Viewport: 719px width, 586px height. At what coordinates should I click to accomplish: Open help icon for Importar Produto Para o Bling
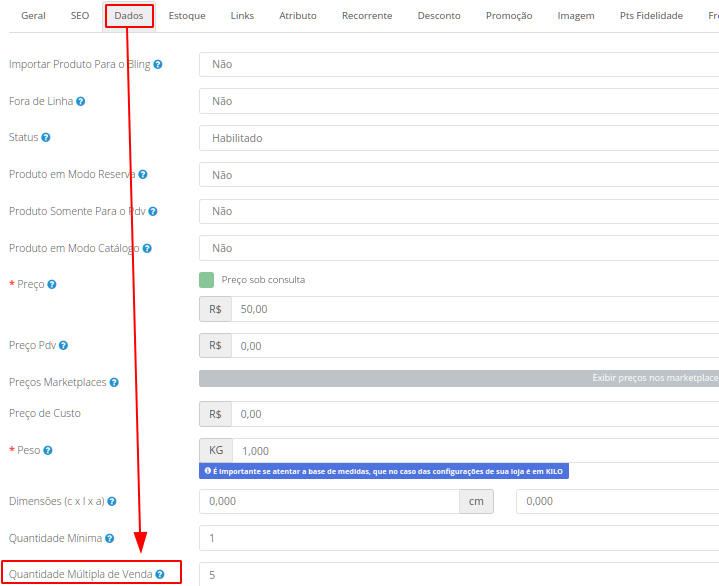pos(158,65)
